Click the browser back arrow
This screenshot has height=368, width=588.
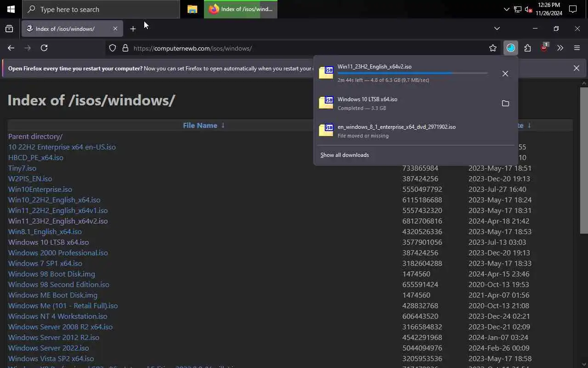(11, 48)
